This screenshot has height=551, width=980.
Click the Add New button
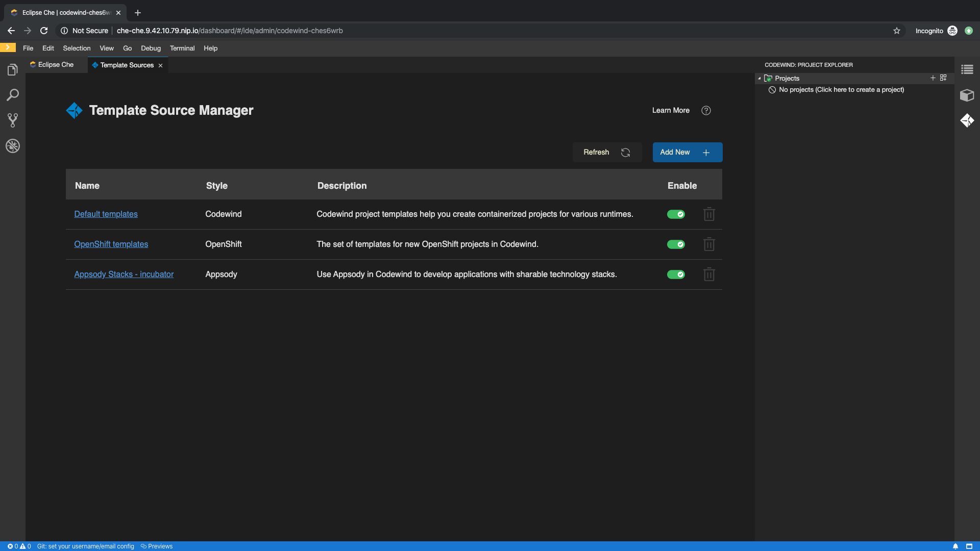pos(687,152)
